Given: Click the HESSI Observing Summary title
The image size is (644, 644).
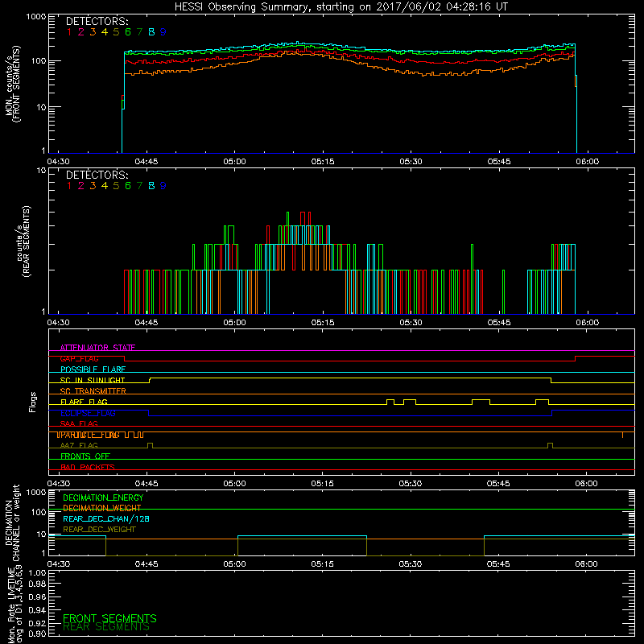Looking at the screenshot, I should [x=341, y=7].
